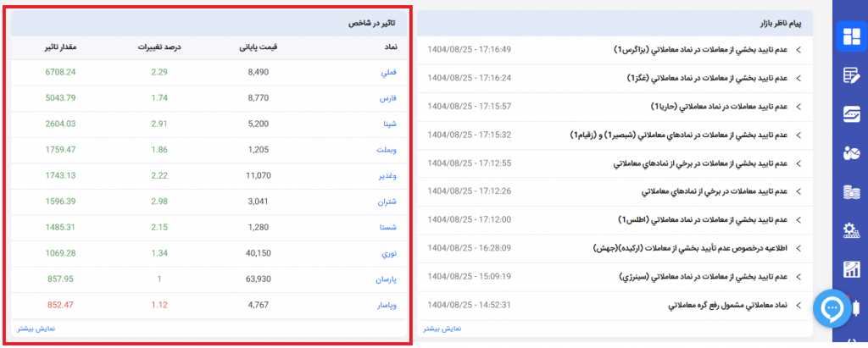Click the red impact value 852.47
The image size is (868, 348).
coord(61,305)
